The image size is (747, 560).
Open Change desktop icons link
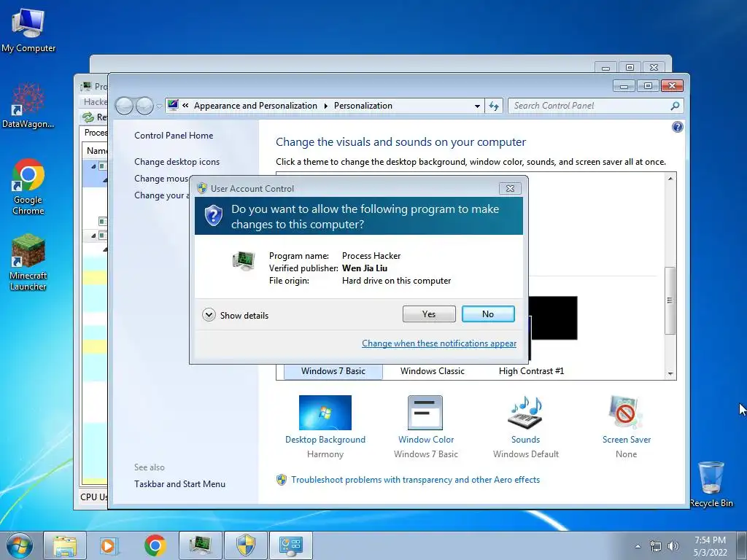pos(177,162)
